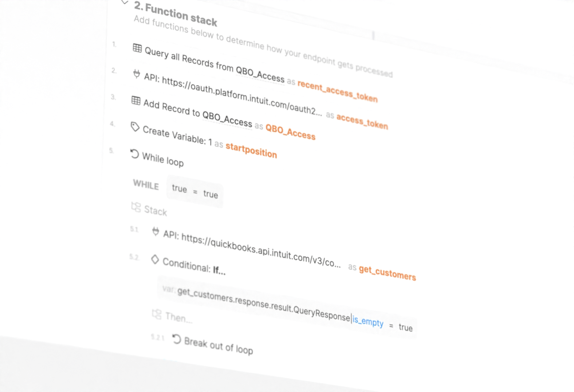Click the table icon beside Query all Records

tap(138, 48)
